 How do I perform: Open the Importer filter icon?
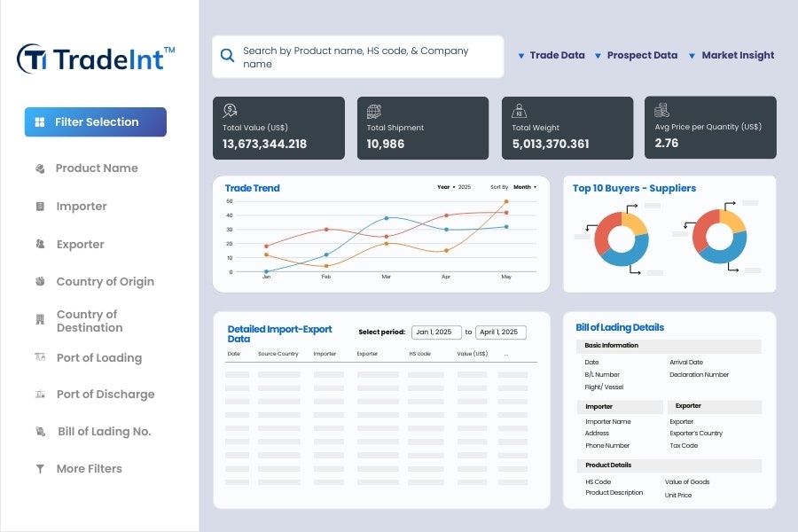40,206
